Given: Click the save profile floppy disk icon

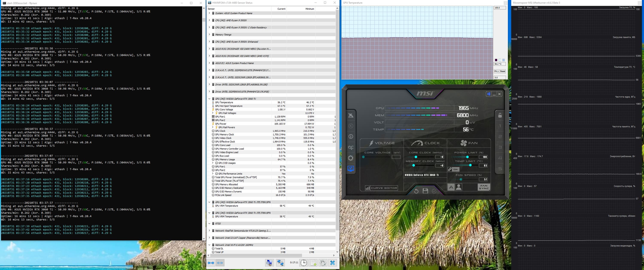Looking at the screenshot, I should coord(425,191).
